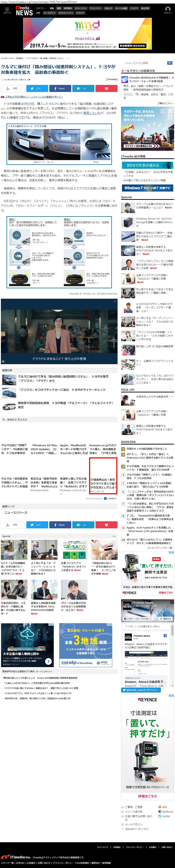The height and width of the screenshot is (868, 175).
Task: Click Facebook Share button under the headline
Action: pyautogui.click(x=60, y=88)
